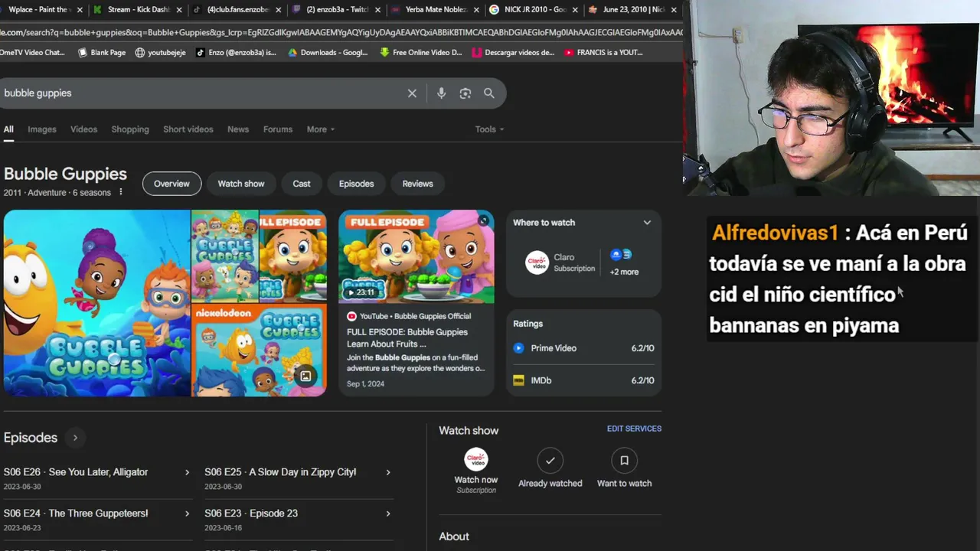This screenshot has width=980, height=551.
Task: Open the Nickelodeon Bubble Guppies thumbnail image
Action: coord(259,350)
